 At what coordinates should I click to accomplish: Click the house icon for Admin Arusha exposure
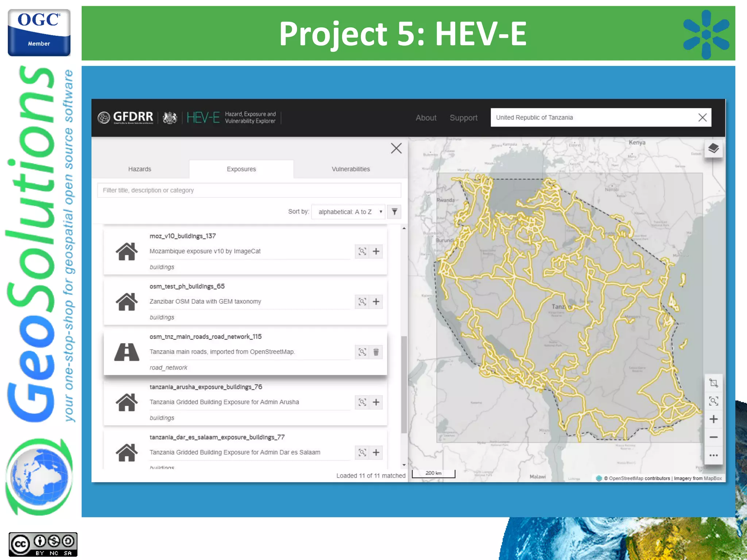tap(127, 402)
